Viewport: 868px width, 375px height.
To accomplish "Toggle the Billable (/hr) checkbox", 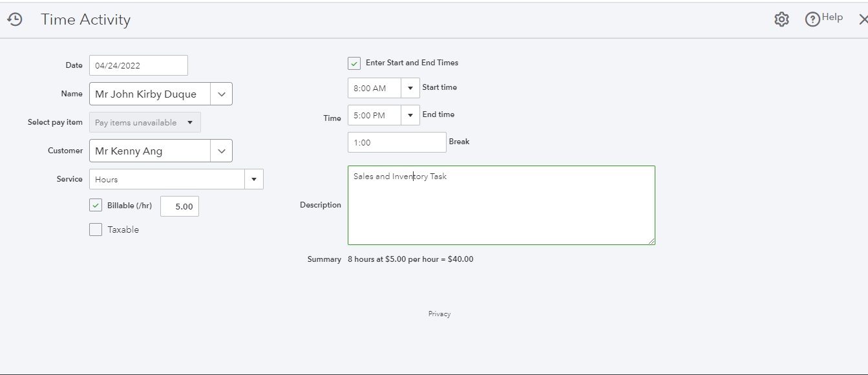I will pos(96,206).
